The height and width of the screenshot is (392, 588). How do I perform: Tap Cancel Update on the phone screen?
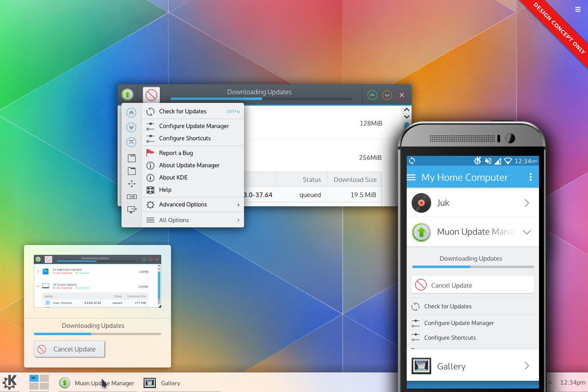point(472,285)
